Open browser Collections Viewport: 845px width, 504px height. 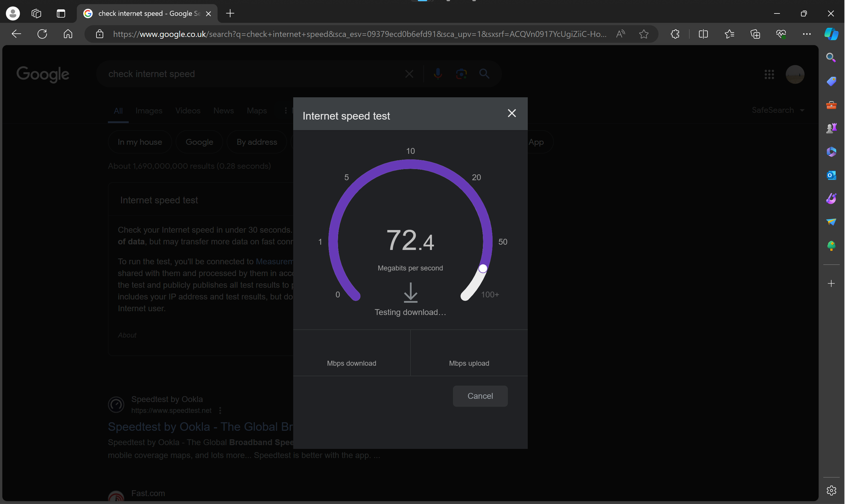[755, 34]
